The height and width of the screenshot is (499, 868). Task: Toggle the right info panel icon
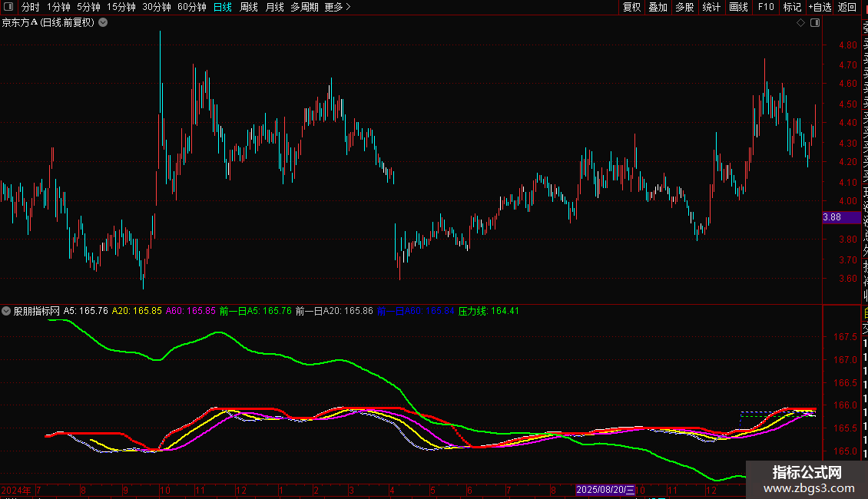click(x=815, y=23)
